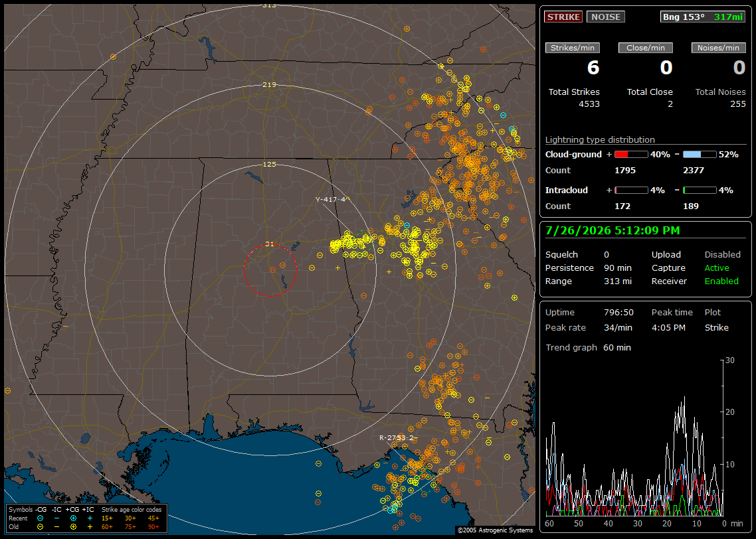Image resolution: width=756 pixels, height=539 pixels.
Task: Click the Strikes/min header label
Action: click(x=572, y=48)
